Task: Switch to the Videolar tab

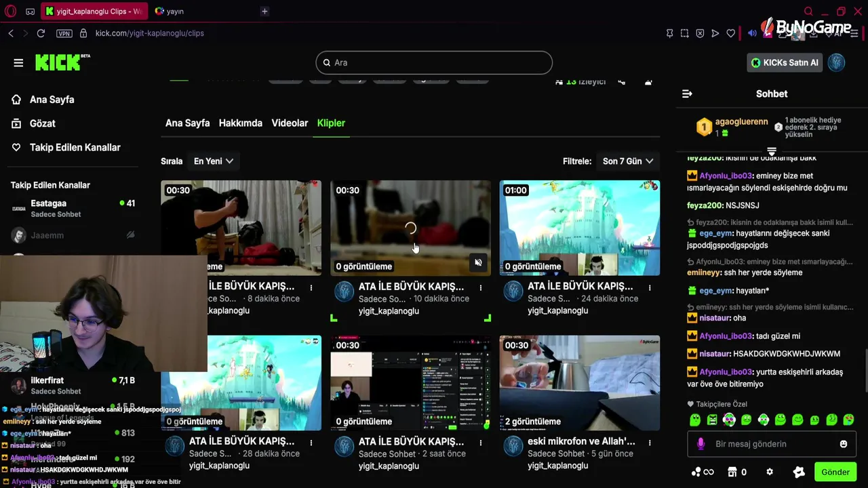Action: 290,123
